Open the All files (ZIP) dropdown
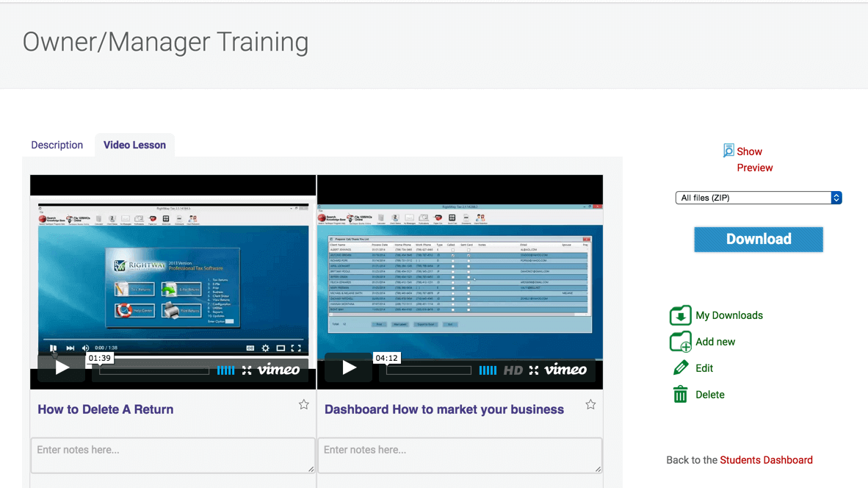The image size is (868, 488). point(758,198)
